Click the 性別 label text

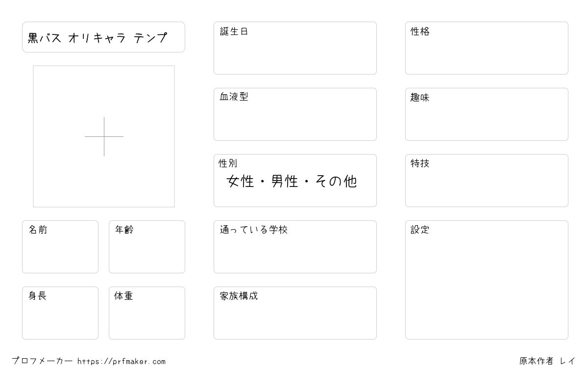pos(228,163)
